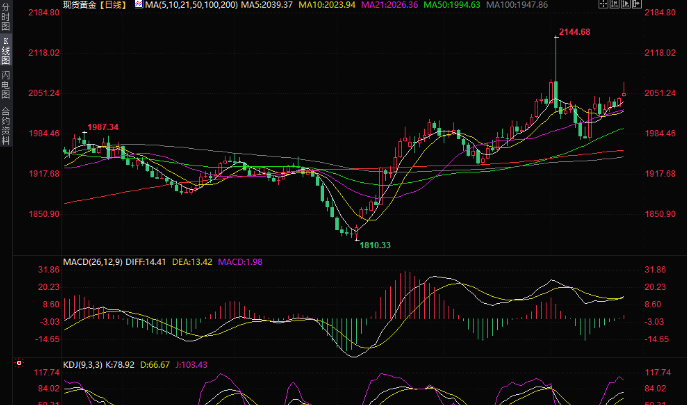This screenshot has height=405, width=688.
Task: Click the candle at the 1810.33 low
Action: tap(356, 232)
